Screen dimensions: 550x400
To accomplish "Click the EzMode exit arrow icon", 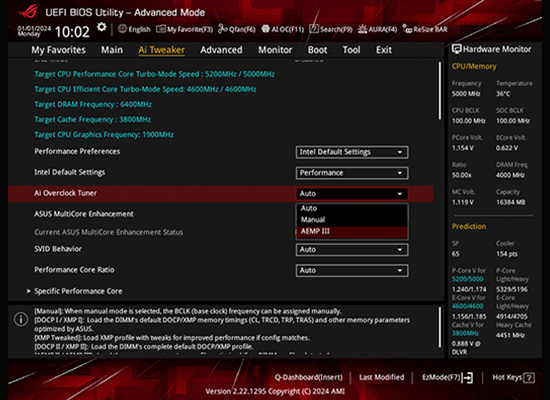I will coord(467,378).
